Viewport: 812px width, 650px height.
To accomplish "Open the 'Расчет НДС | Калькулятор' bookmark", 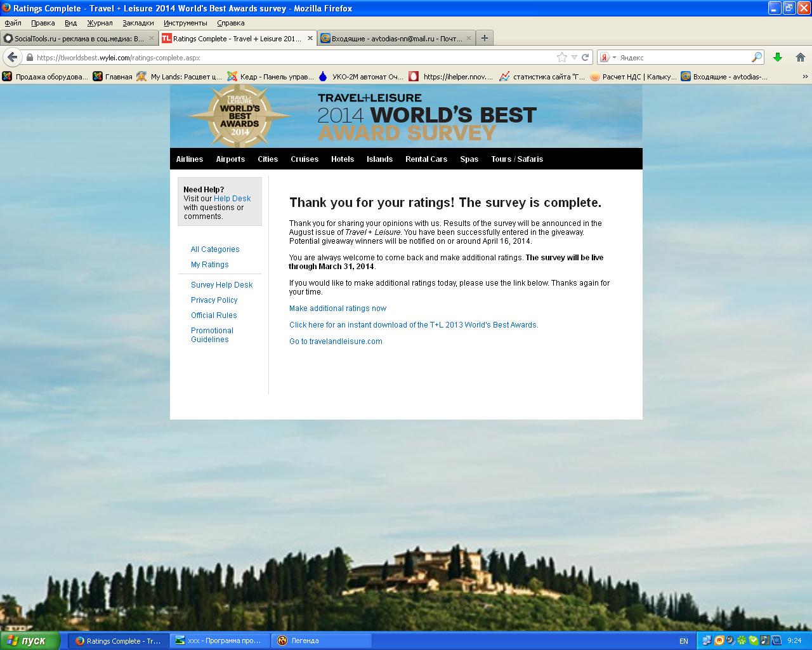I will [633, 76].
